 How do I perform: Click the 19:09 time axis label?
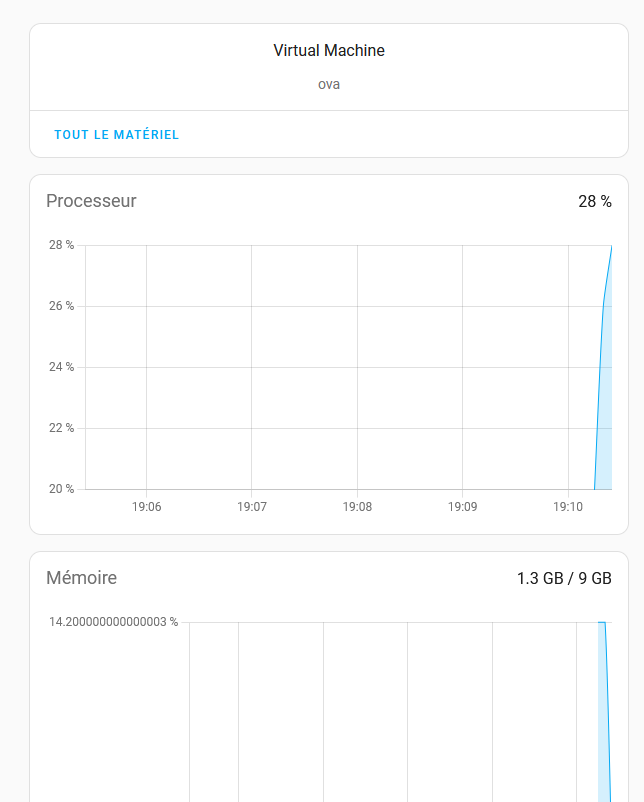click(462, 507)
